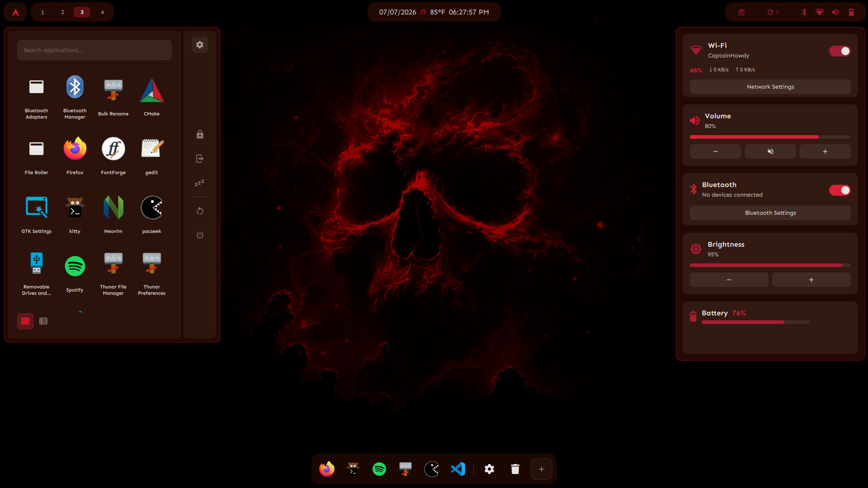Open Thunar from the dock
Screen dimensions: 868x488
coord(406,469)
